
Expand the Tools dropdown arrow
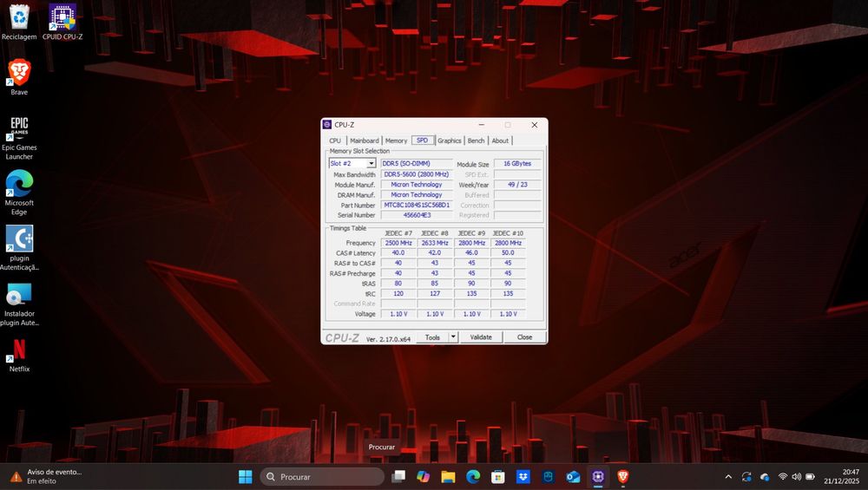click(x=453, y=337)
